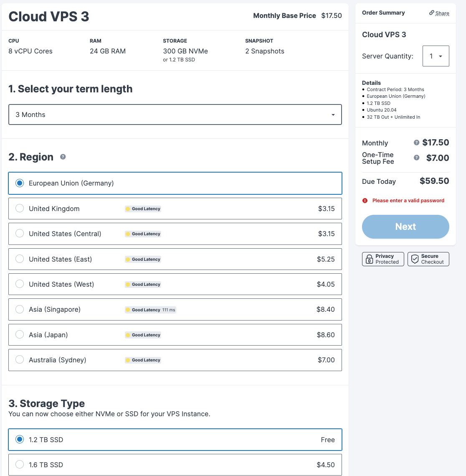Click the $5.25 price for United States (East)
The height and width of the screenshot is (476, 466).
pyautogui.click(x=326, y=259)
